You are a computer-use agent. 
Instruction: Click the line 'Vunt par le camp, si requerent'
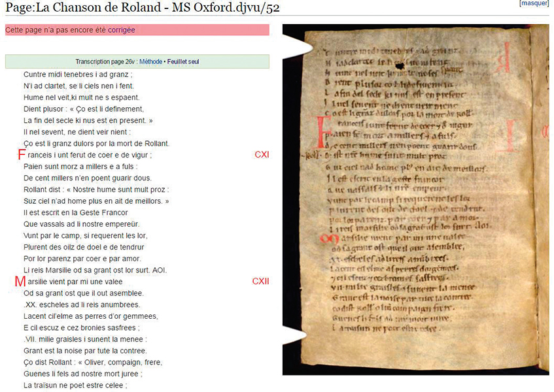point(86,236)
